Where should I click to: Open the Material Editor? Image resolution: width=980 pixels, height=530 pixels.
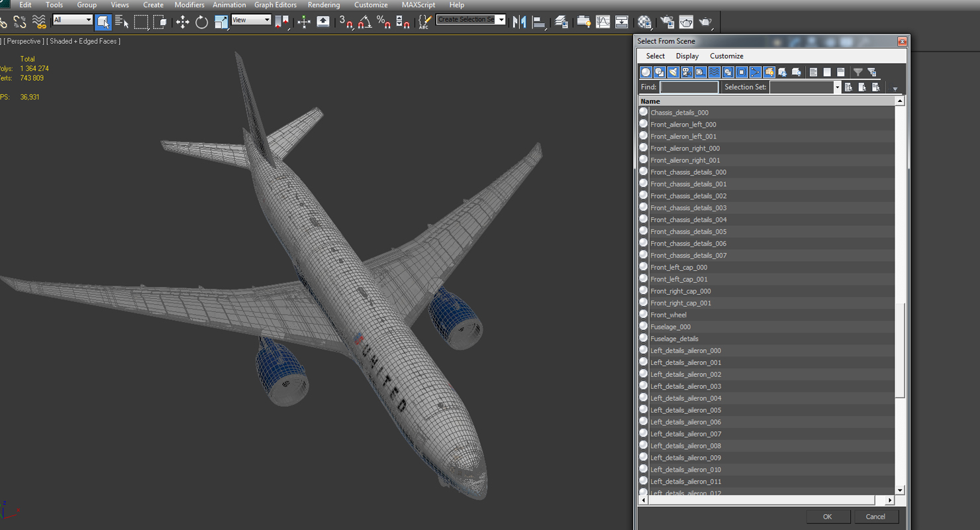point(644,22)
